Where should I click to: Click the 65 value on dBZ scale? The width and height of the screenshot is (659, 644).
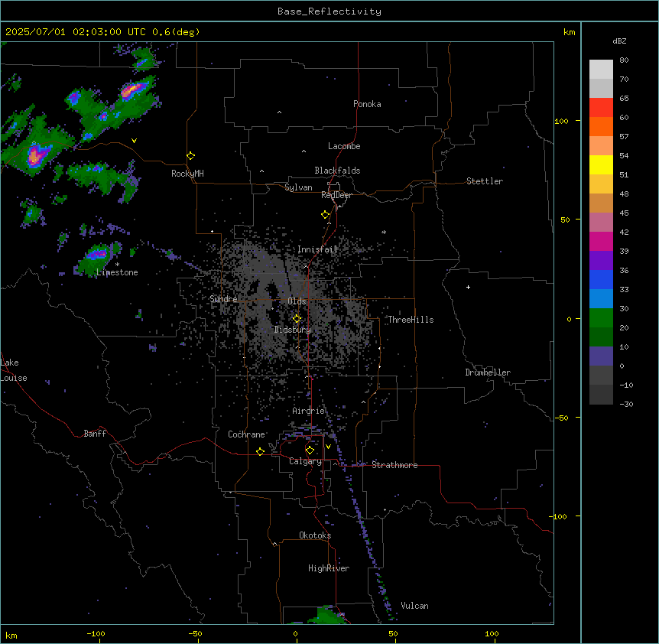click(624, 98)
